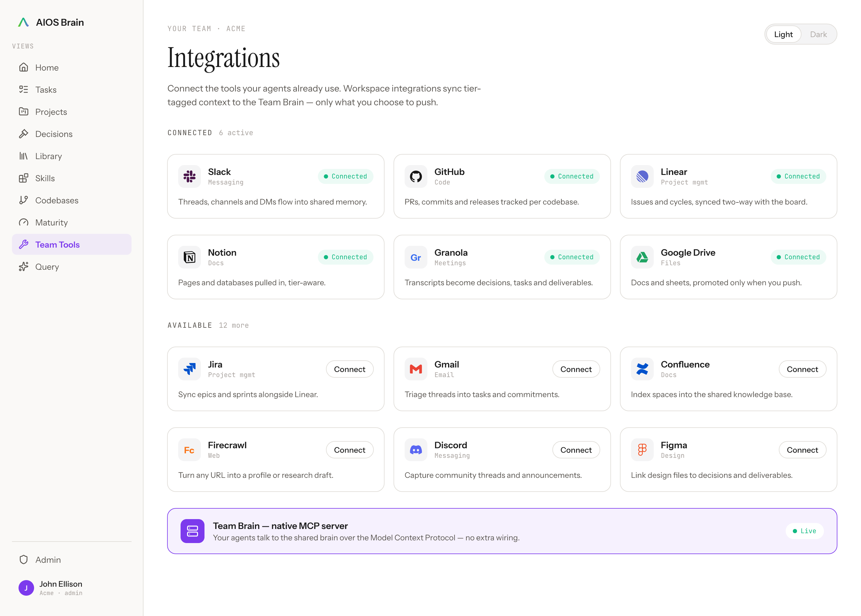861x616 pixels.
Task: Click the Live badge on Team Brain
Action: [804, 531]
